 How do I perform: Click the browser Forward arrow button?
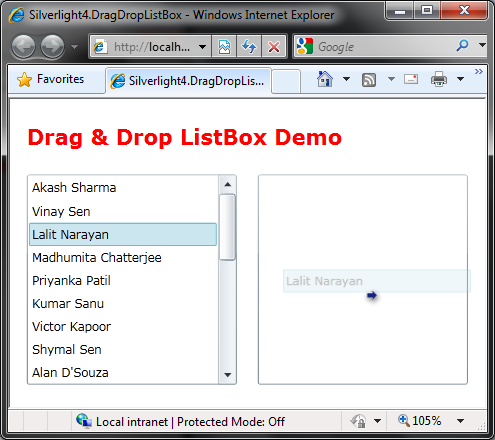click(x=52, y=46)
